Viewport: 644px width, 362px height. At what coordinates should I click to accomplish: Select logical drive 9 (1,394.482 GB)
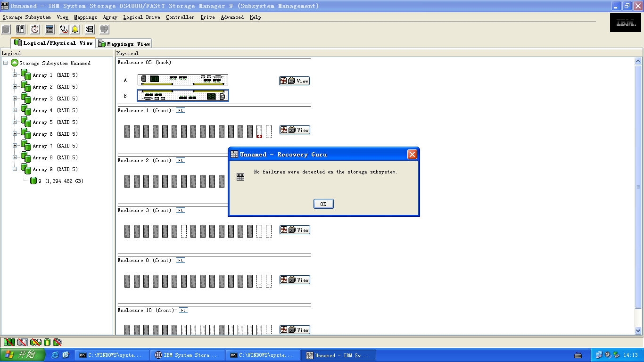61,181
